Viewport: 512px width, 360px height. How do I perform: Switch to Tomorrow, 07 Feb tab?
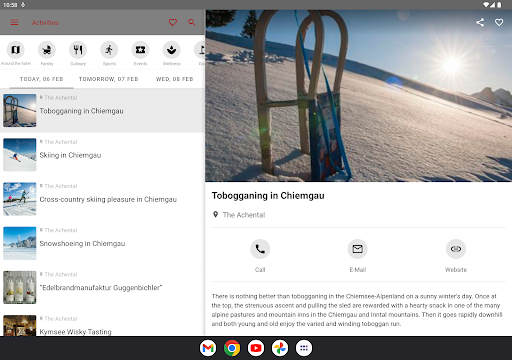(109, 79)
